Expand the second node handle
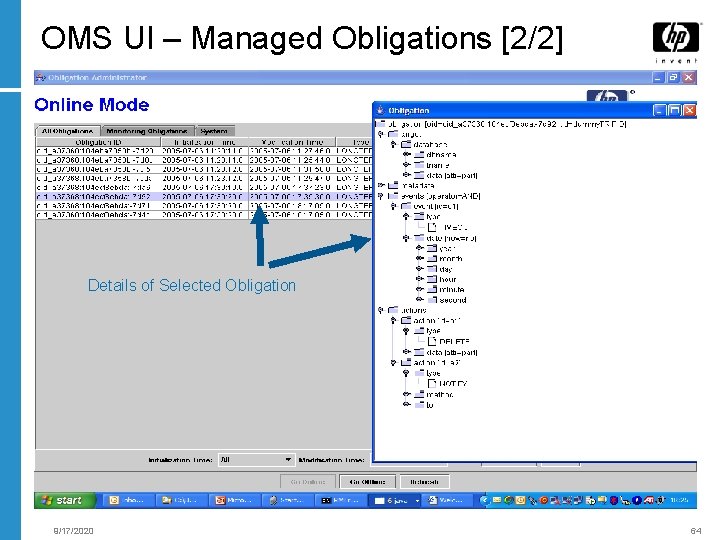This screenshot has width=720, height=540. point(419,300)
